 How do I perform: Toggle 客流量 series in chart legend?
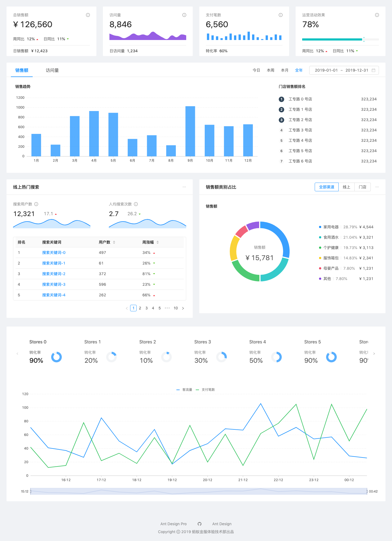(x=184, y=390)
